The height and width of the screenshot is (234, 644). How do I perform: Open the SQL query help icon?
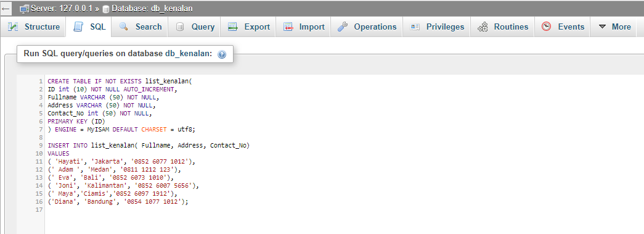pos(222,54)
